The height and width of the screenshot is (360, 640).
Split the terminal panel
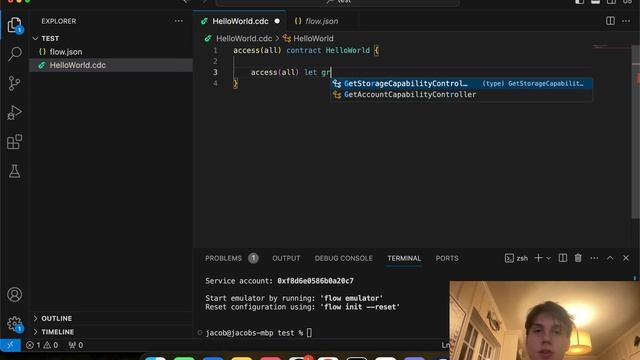563,258
